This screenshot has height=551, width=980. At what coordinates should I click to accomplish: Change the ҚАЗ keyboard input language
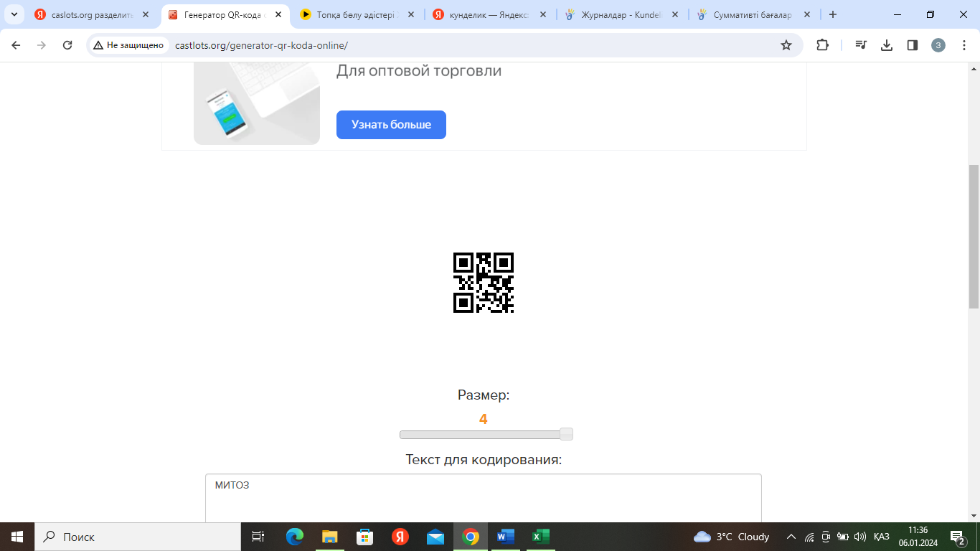tap(882, 537)
